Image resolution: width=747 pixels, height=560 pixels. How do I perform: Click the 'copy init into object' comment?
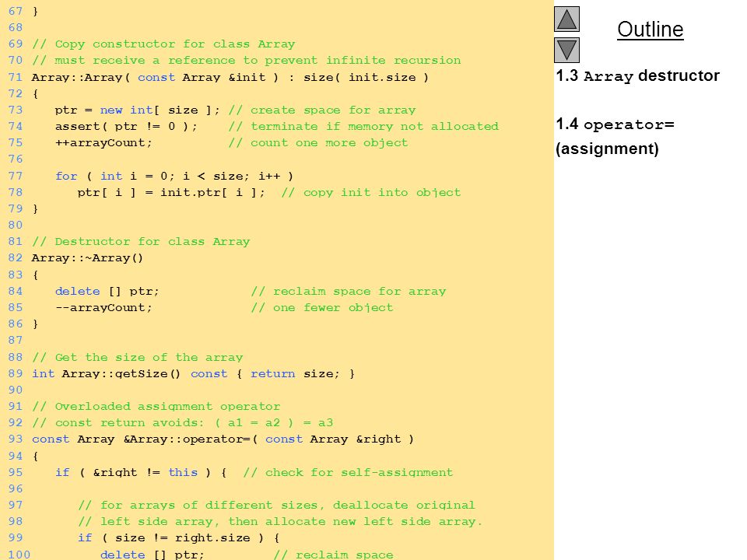370,192
